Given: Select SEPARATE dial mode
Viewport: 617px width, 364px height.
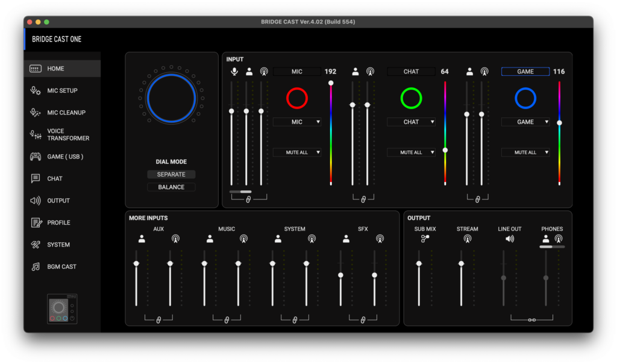Looking at the screenshot, I should coord(171,174).
